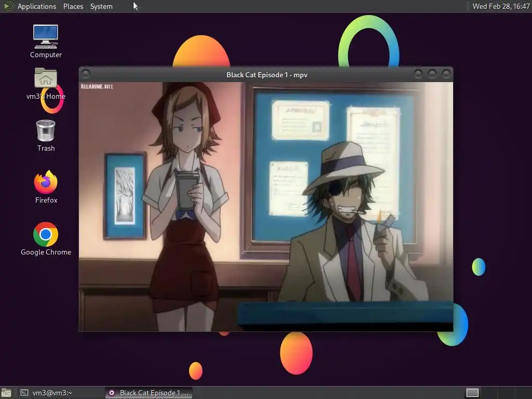This screenshot has width=532, height=399.
Task: Maximize the mpv window
Action: (432, 74)
